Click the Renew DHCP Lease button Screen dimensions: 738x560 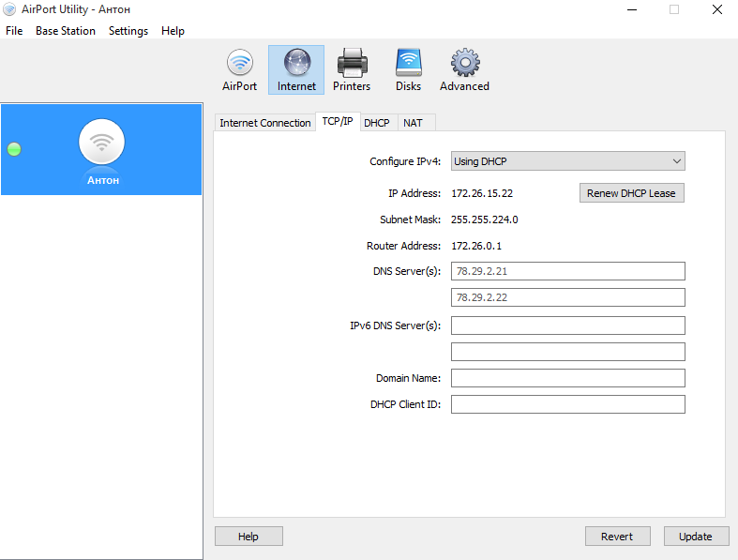tap(631, 193)
